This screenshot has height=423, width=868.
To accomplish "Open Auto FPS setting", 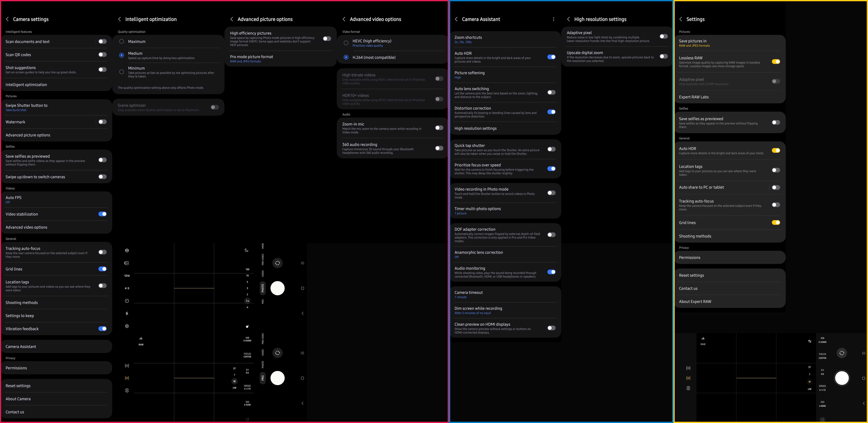I will pos(56,199).
